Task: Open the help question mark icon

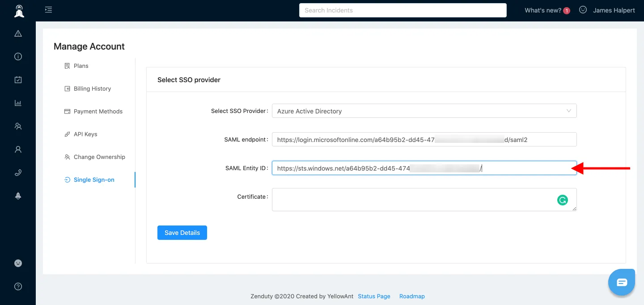Action: 18,287
